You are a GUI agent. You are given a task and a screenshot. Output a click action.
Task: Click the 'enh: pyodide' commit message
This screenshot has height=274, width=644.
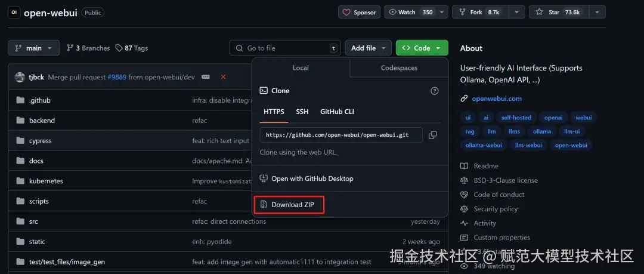[212, 242]
